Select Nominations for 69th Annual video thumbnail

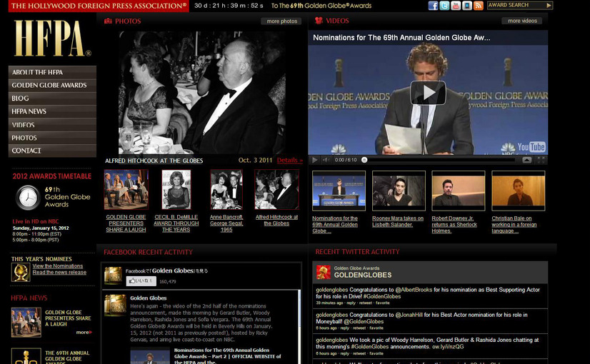coord(339,191)
